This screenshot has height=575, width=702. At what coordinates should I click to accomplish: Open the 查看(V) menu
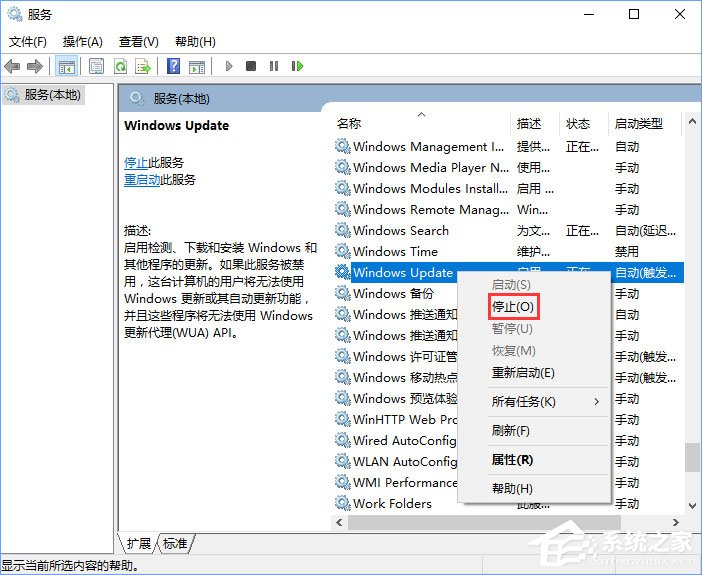[139, 42]
